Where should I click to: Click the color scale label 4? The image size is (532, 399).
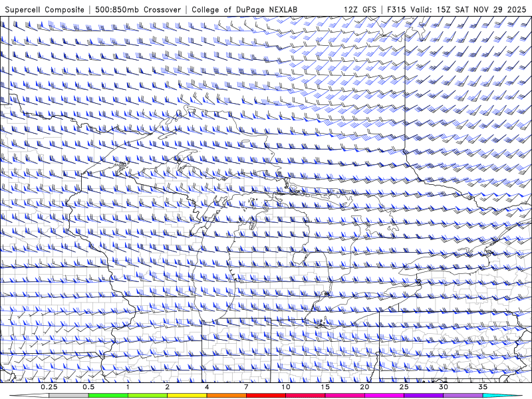207,387
